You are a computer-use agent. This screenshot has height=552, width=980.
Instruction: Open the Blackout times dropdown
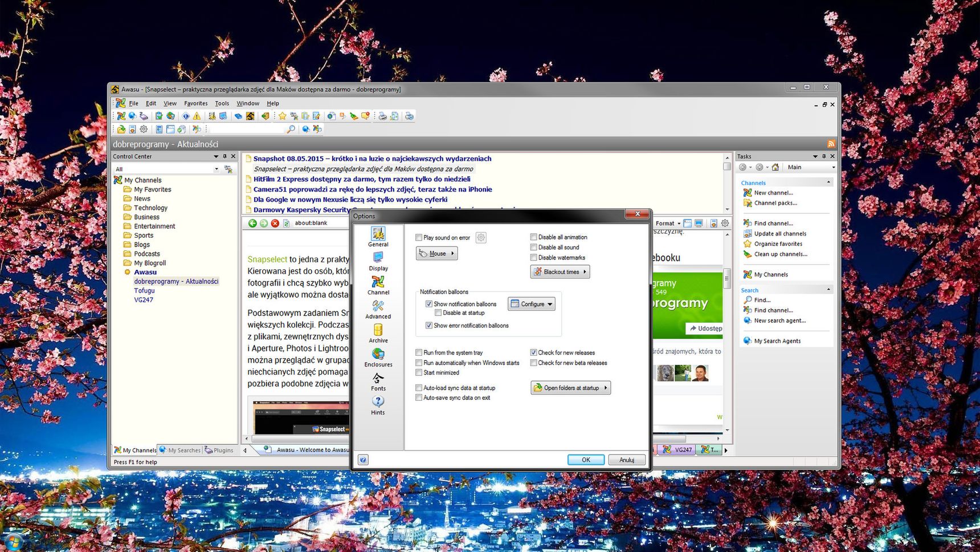[x=560, y=272]
